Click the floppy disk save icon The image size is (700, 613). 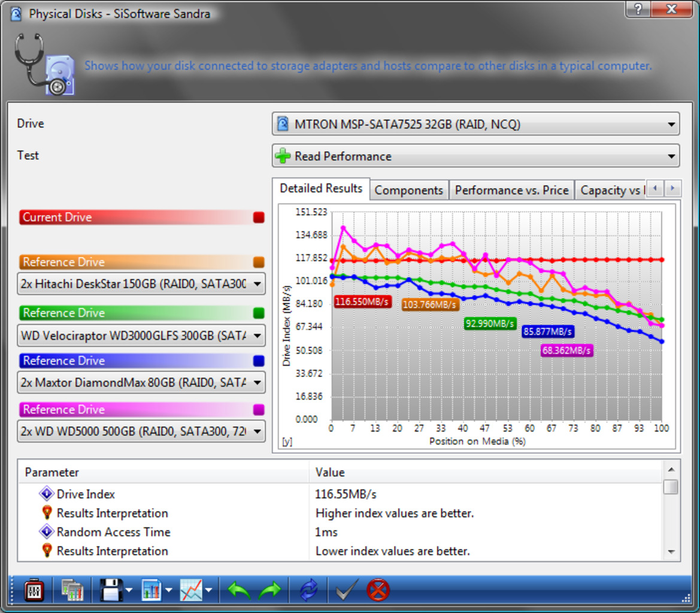pyautogui.click(x=111, y=591)
